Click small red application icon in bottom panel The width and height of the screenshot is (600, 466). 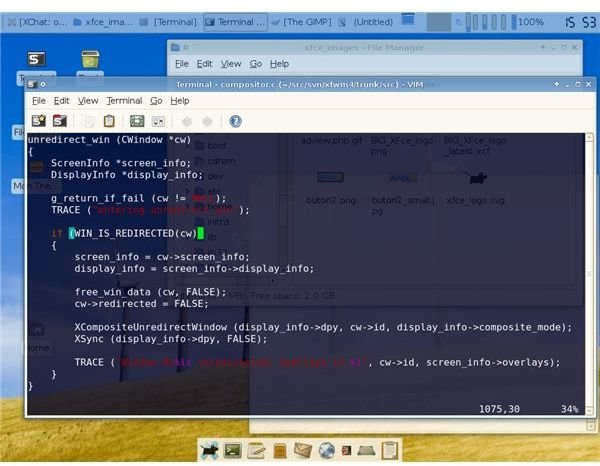point(346,450)
